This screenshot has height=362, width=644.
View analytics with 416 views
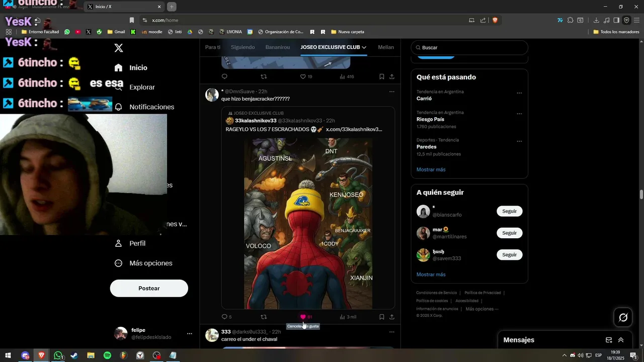(347, 76)
